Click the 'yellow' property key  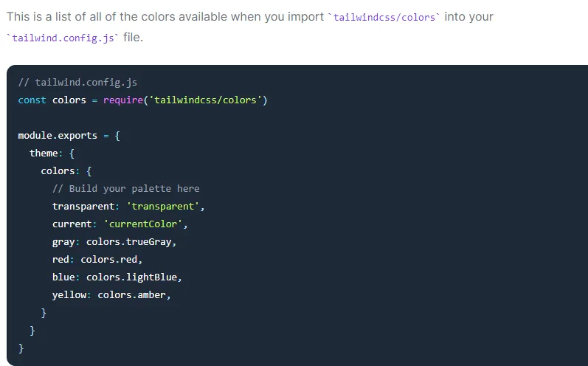pyautogui.click(x=69, y=294)
